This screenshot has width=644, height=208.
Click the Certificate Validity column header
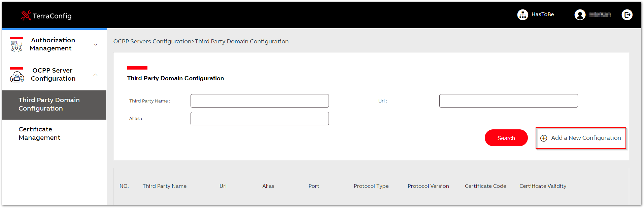[543, 186]
